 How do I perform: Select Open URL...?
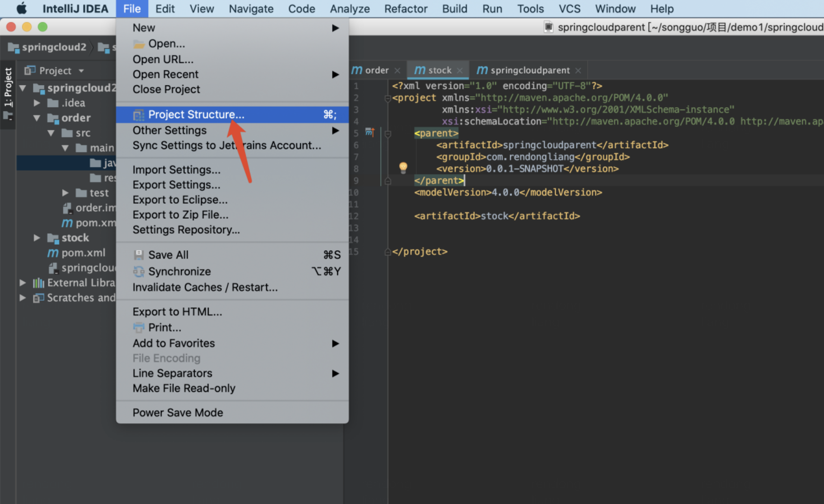tap(232, 59)
